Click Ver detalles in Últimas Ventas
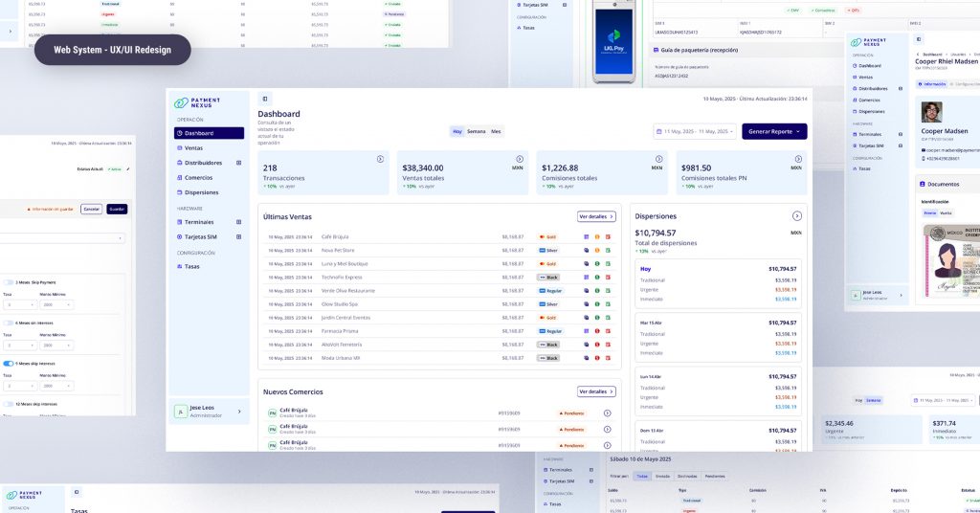This screenshot has width=980, height=513. [x=596, y=217]
